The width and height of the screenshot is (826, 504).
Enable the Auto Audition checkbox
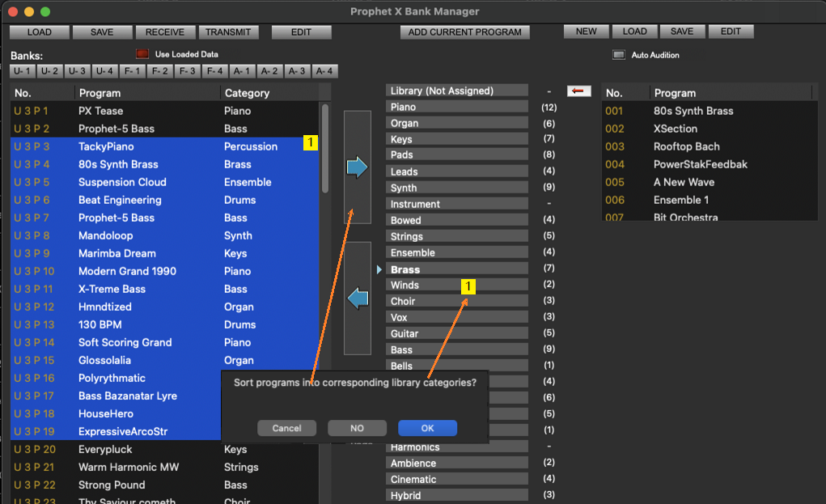[x=619, y=55]
